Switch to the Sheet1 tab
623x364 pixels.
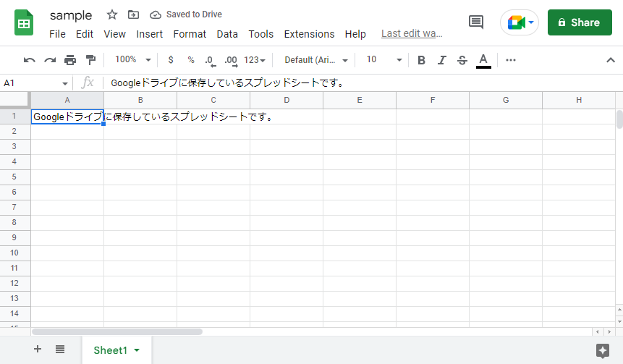coord(111,350)
